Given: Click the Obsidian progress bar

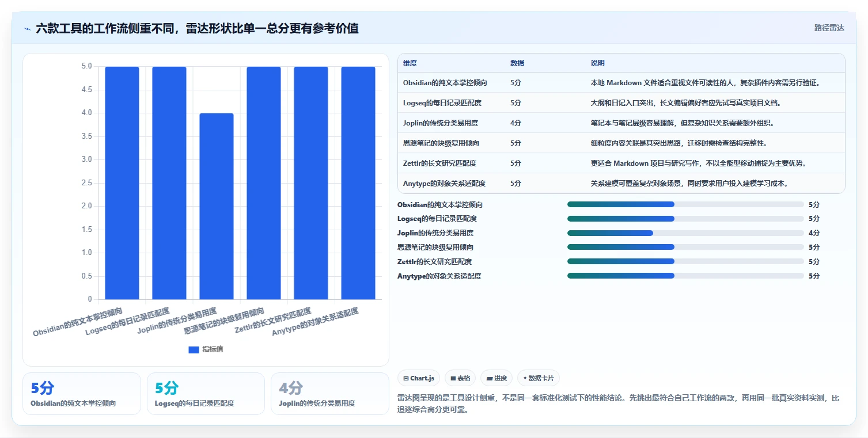Looking at the screenshot, I should coord(685,204).
